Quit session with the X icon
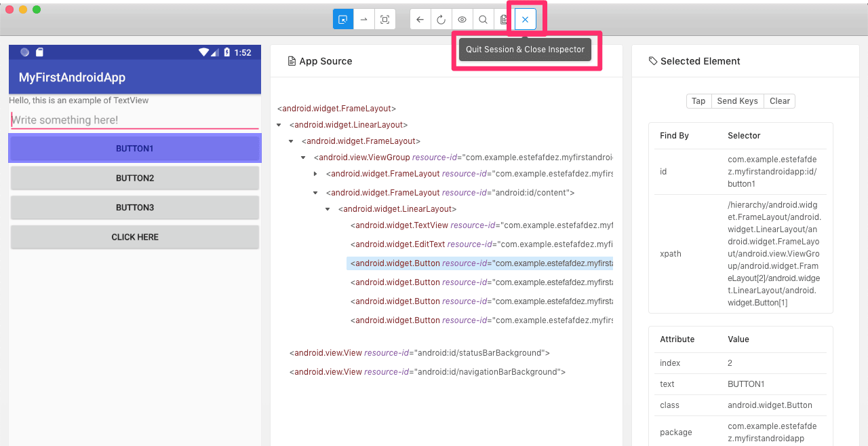The height and width of the screenshot is (446, 868). click(526, 20)
